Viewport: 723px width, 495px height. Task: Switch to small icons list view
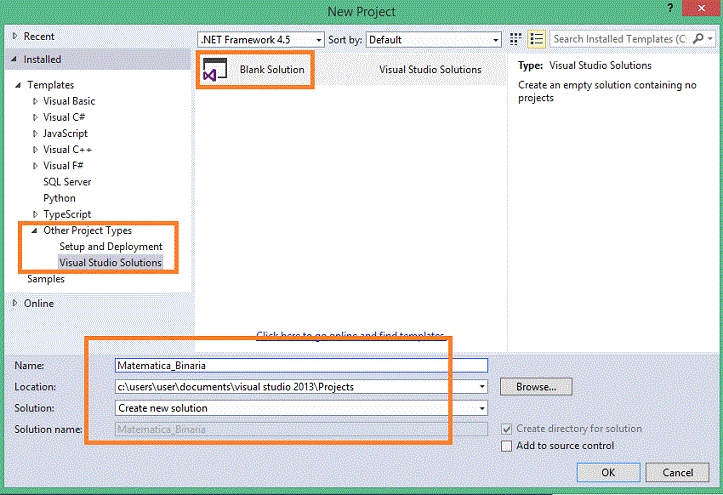[536, 39]
